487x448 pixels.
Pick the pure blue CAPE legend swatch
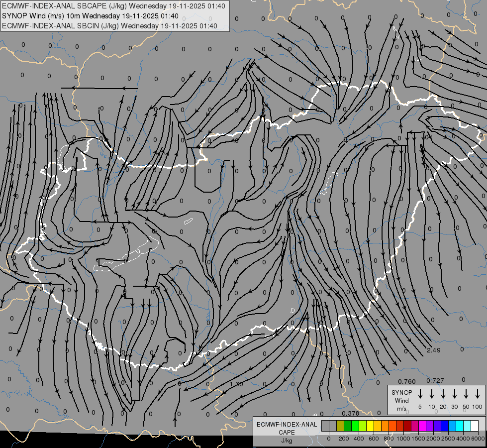click(445, 426)
